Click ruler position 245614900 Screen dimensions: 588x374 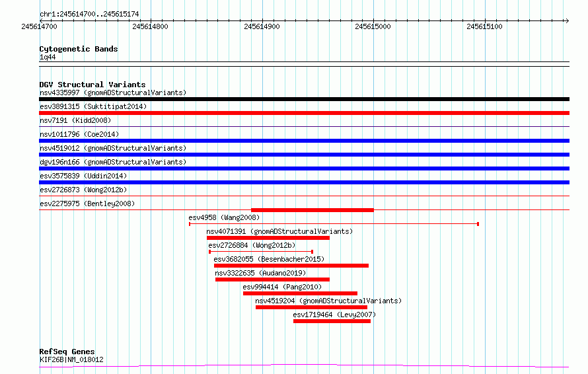(262, 26)
